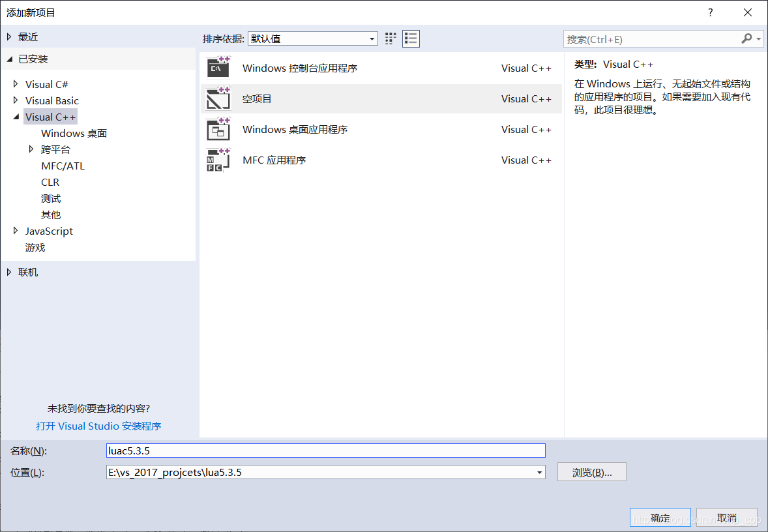The image size is (768, 532).
Task: Click the 浏览(B)... button
Action: [x=592, y=472]
